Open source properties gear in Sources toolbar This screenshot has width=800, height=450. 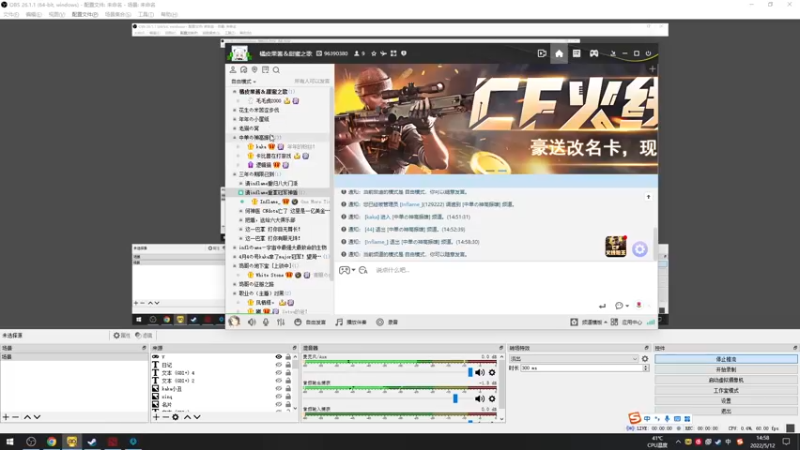click(176, 417)
